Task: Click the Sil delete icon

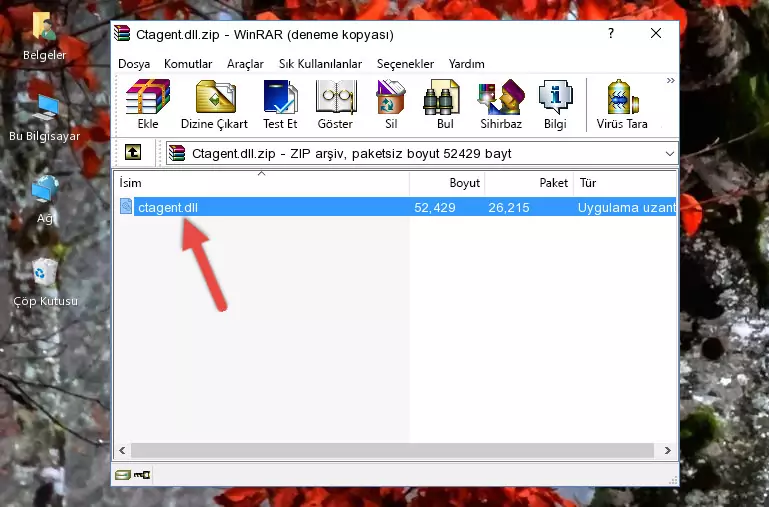Action: point(391,104)
